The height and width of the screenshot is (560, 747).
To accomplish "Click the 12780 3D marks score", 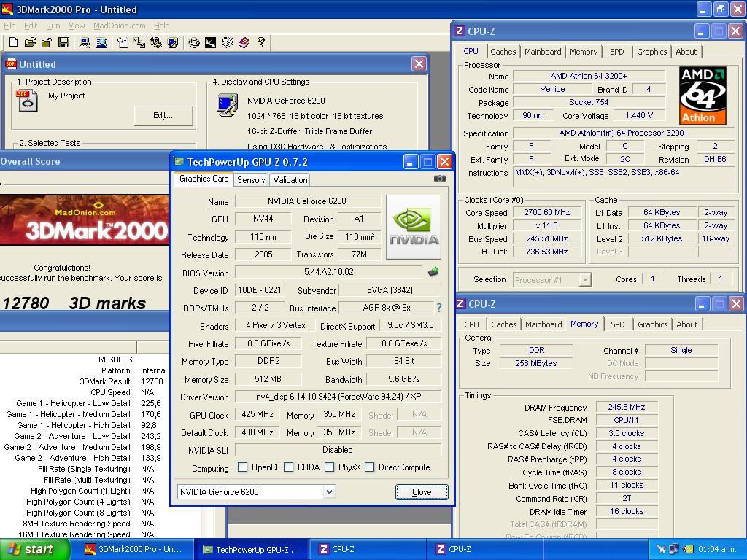I will [74, 303].
